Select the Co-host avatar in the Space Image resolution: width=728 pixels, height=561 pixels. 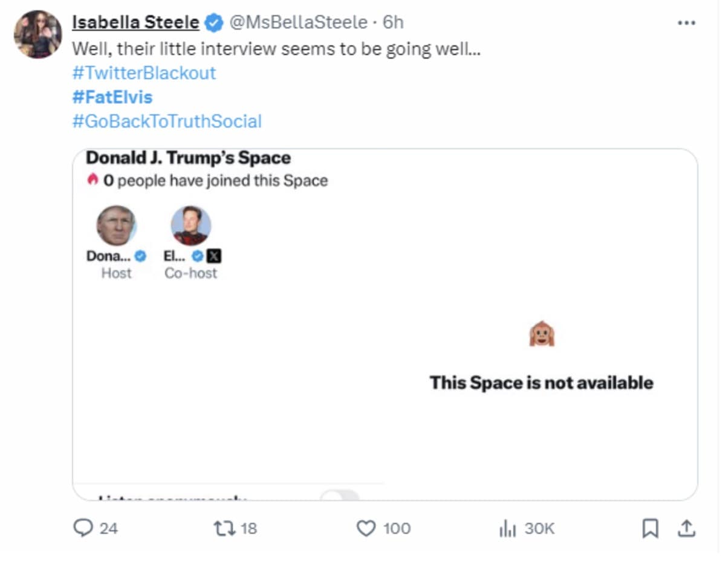coord(190,225)
